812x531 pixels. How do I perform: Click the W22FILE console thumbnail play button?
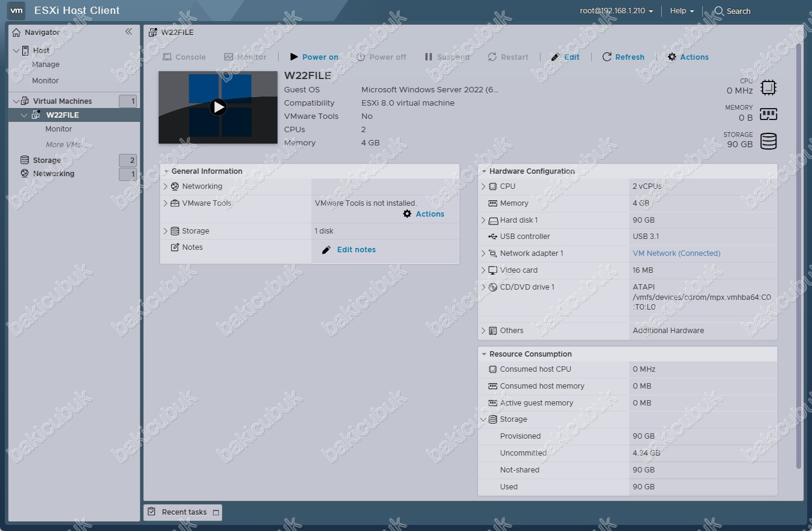[218, 107]
